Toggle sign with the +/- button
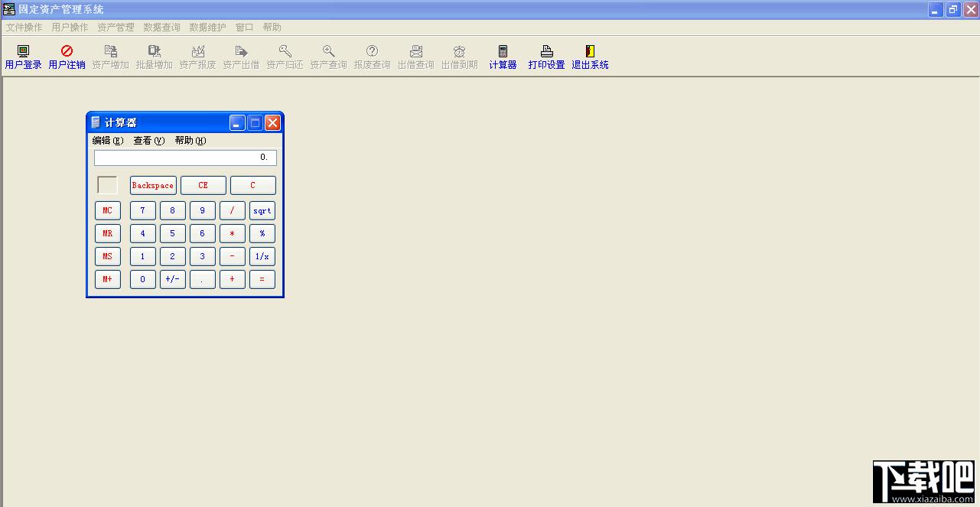The height and width of the screenshot is (507, 980). [x=172, y=280]
